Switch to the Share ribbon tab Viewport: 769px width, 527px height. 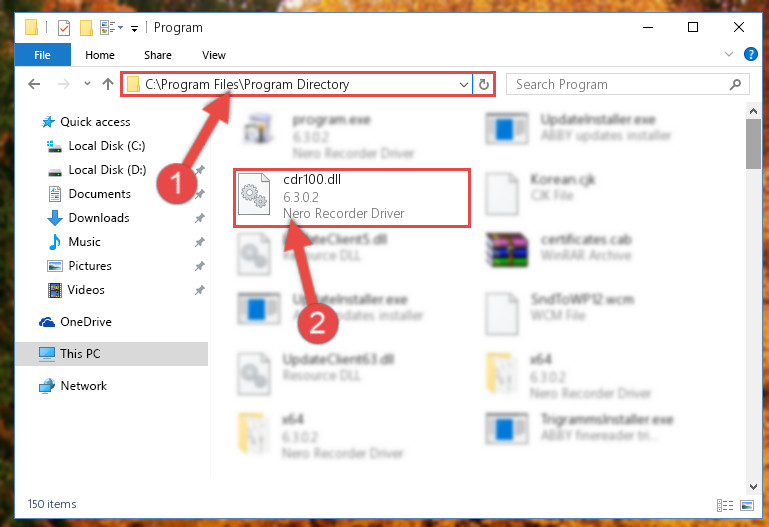tap(157, 55)
